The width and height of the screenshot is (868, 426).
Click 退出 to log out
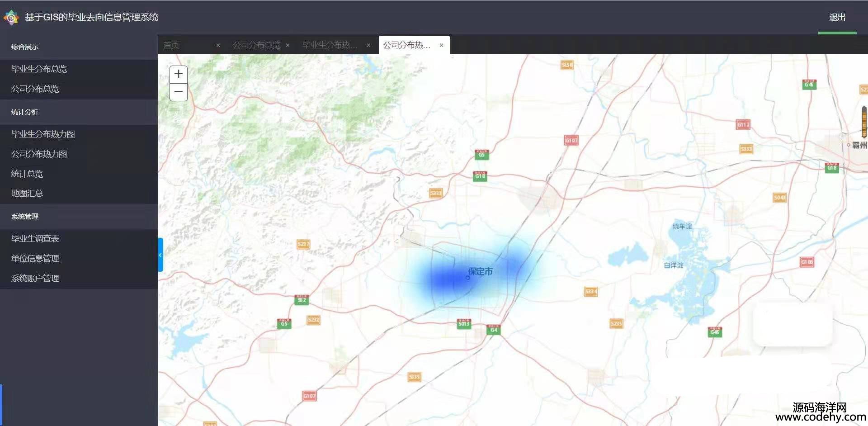pyautogui.click(x=837, y=17)
